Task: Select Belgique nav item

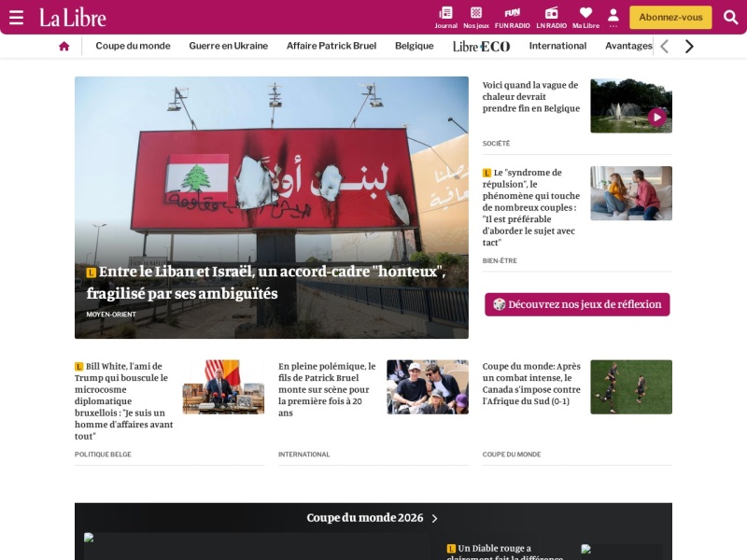Action: tap(414, 46)
